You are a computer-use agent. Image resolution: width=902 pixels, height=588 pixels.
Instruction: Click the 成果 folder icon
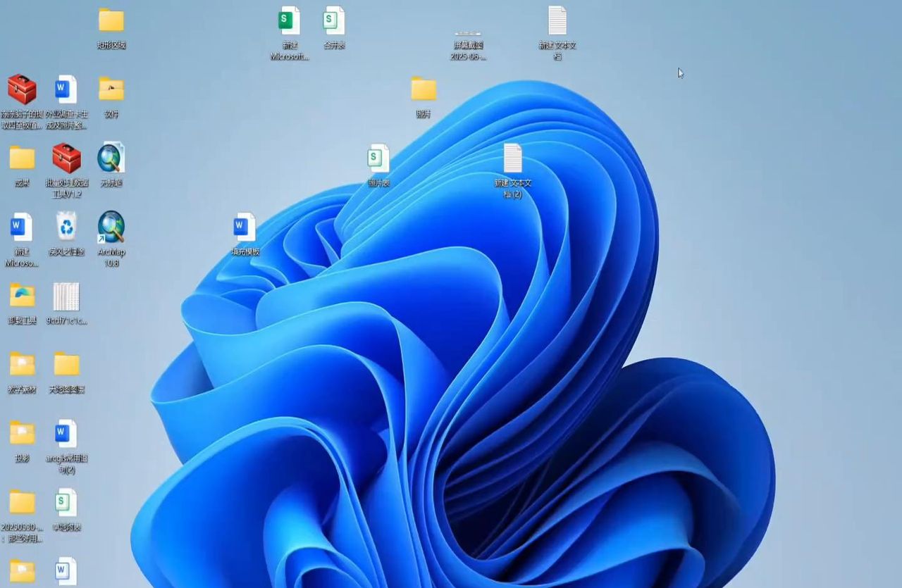[22, 158]
